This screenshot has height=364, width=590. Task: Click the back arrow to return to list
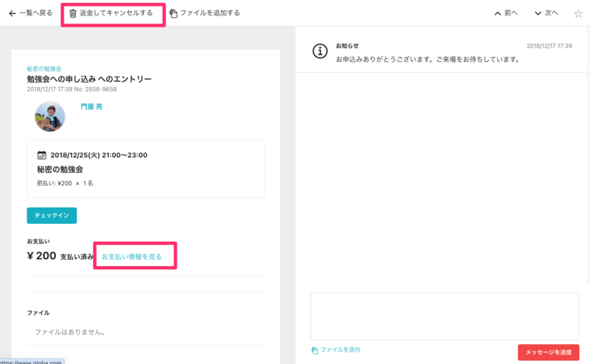[12, 13]
